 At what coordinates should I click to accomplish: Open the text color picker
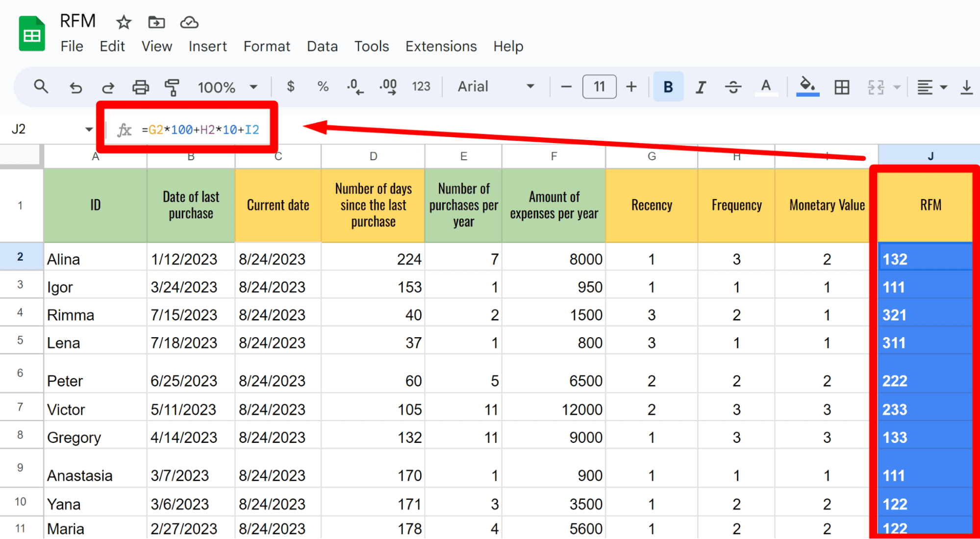point(766,87)
